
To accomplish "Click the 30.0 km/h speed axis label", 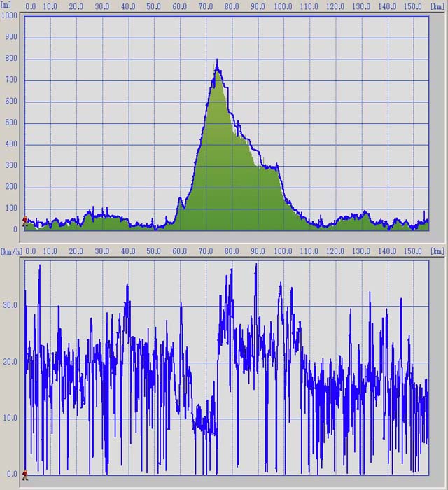I will pos(10,305).
